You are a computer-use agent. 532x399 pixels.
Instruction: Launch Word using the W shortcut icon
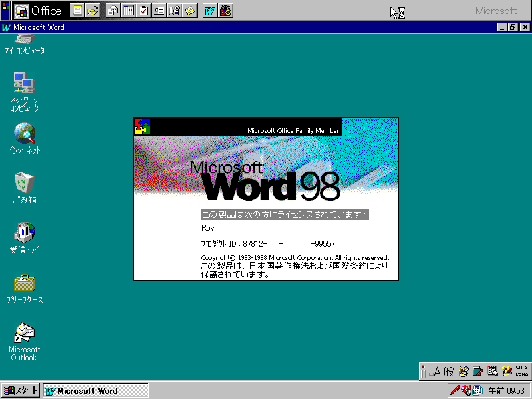click(x=209, y=11)
